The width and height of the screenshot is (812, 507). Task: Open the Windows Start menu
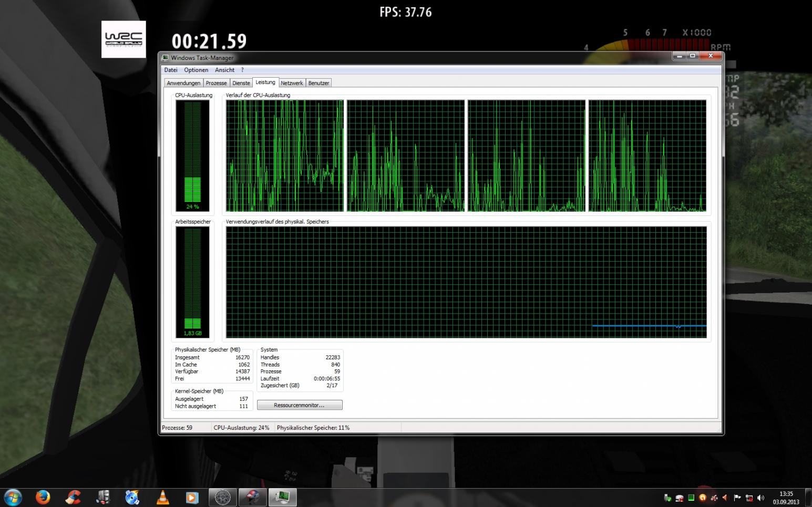click(13, 497)
